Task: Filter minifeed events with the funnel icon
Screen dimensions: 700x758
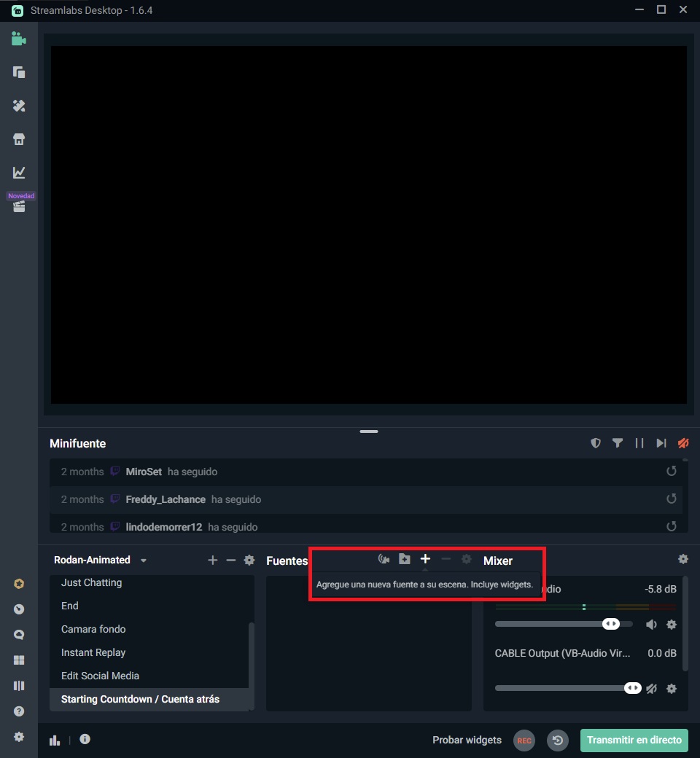Action: point(618,442)
